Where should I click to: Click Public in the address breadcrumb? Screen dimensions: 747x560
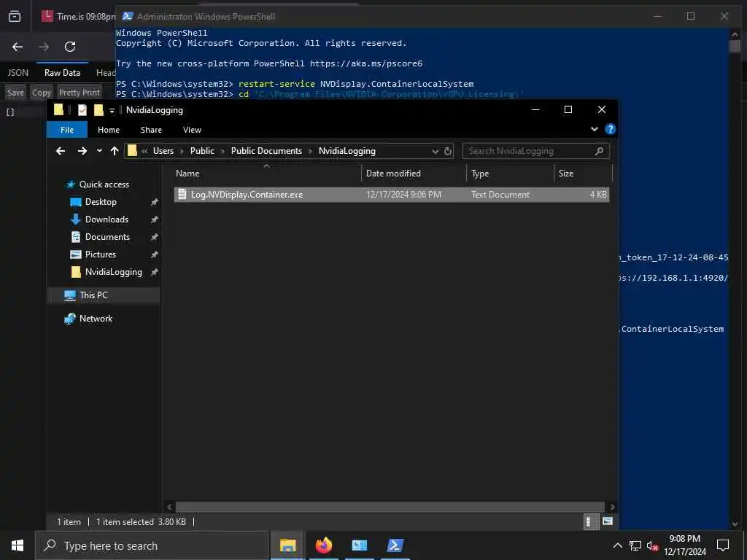202,151
